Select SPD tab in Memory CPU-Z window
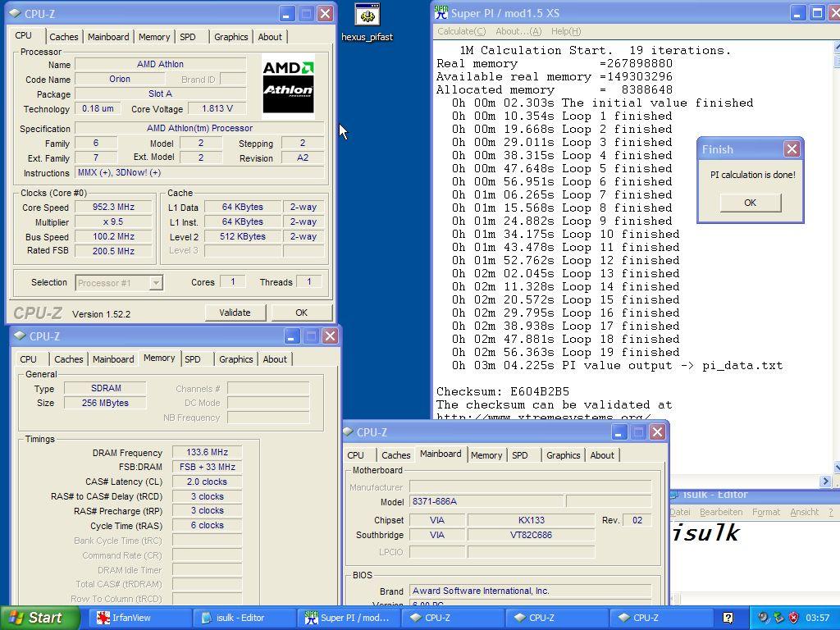 [x=193, y=359]
